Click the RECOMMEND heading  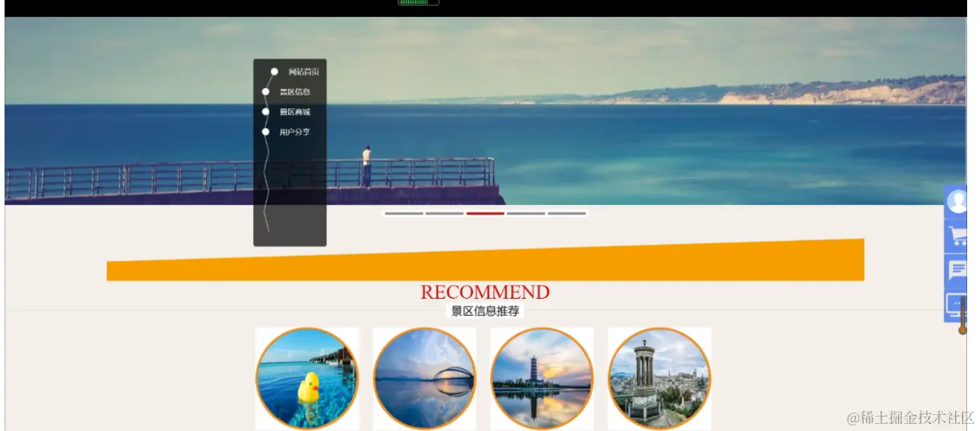click(485, 292)
